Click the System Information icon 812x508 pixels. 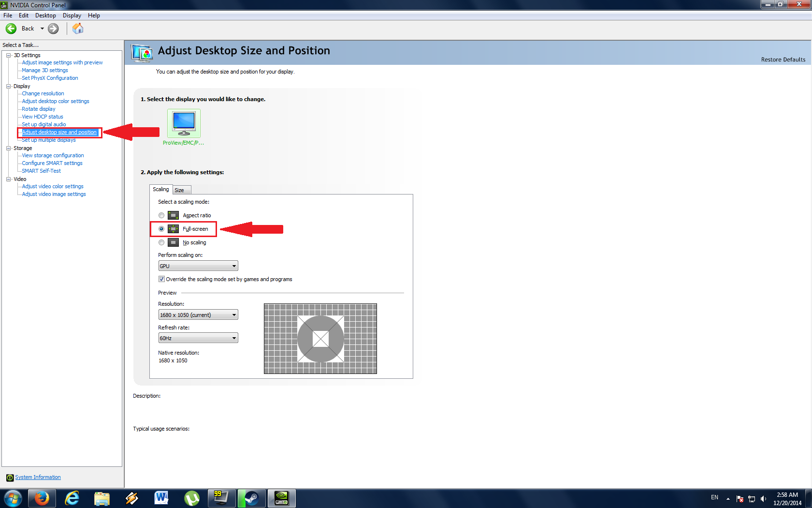[x=10, y=478]
